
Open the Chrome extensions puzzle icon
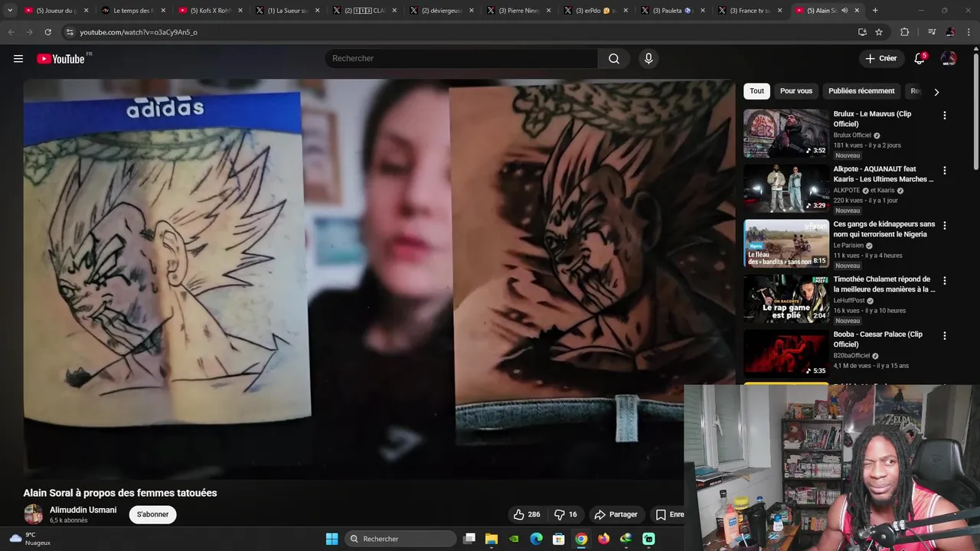[904, 32]
